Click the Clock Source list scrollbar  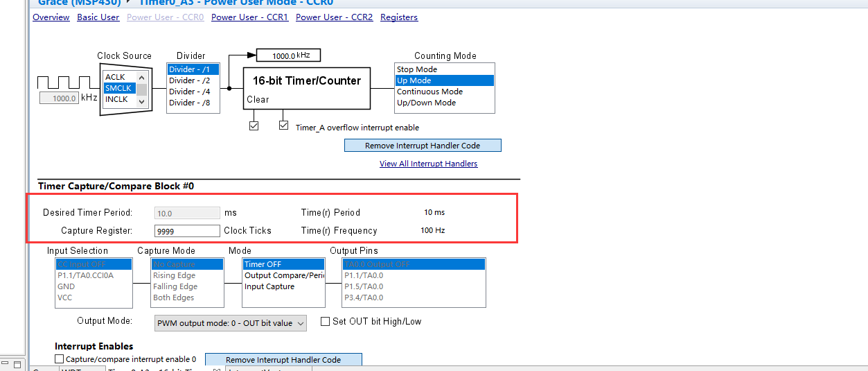coord(141,89)
